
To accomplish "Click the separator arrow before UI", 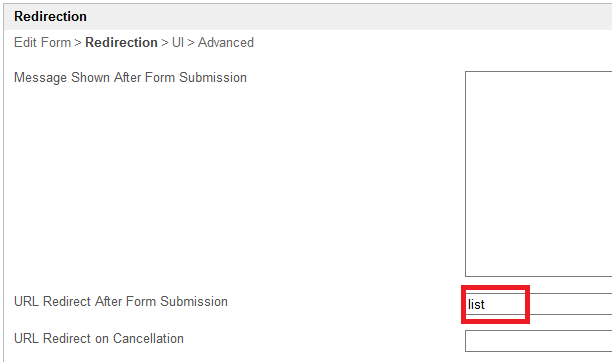I will click(164, 43).
